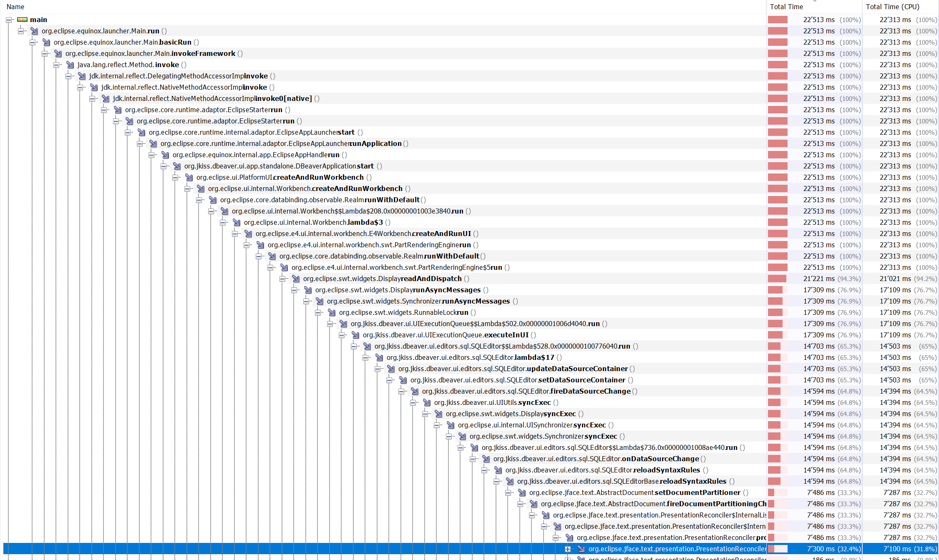Click the RunnableLock.run method icon
Screen dimensions: 939x560
pyautogui.click(x=332, y=312)
